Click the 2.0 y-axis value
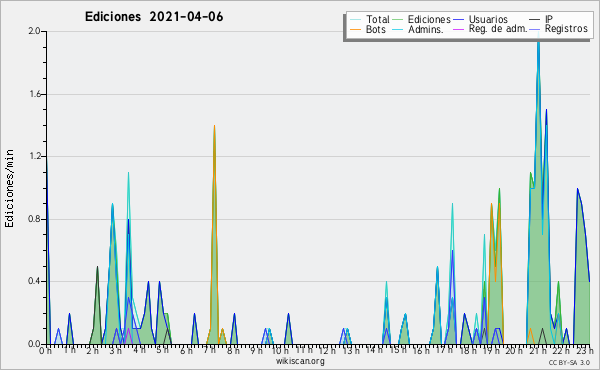 coord(35,31)
